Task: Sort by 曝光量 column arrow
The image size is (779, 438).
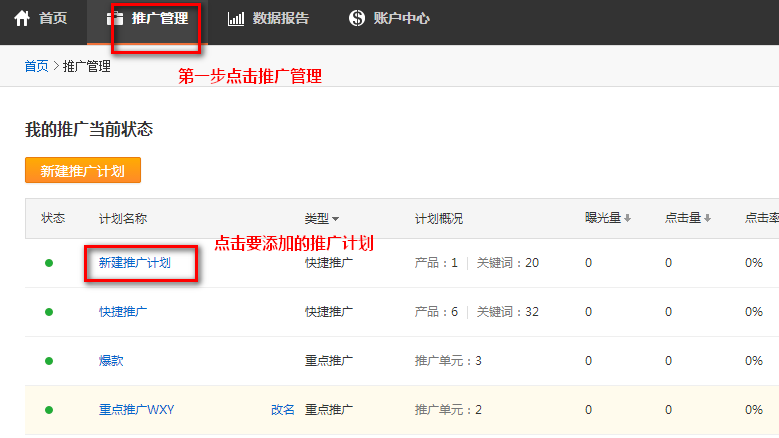Action: (x=627, y=219)
